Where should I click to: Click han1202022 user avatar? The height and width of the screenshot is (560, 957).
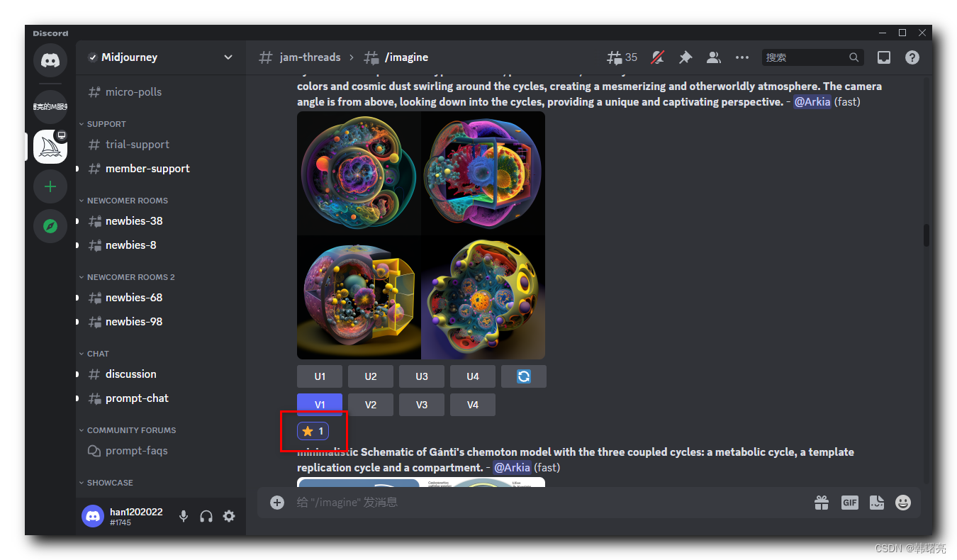coord(93,516)
